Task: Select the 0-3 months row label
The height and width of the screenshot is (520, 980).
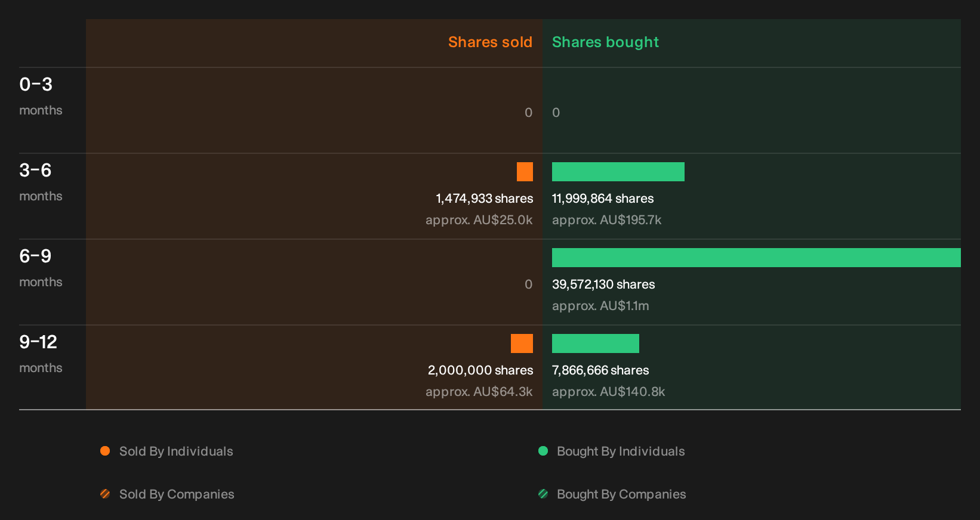Action: tap(41, 96)
